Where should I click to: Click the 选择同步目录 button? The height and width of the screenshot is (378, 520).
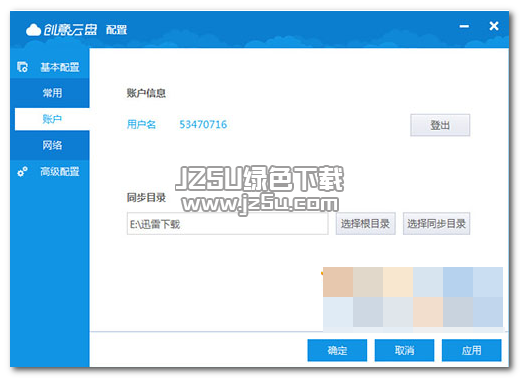(x=436, y=223)
